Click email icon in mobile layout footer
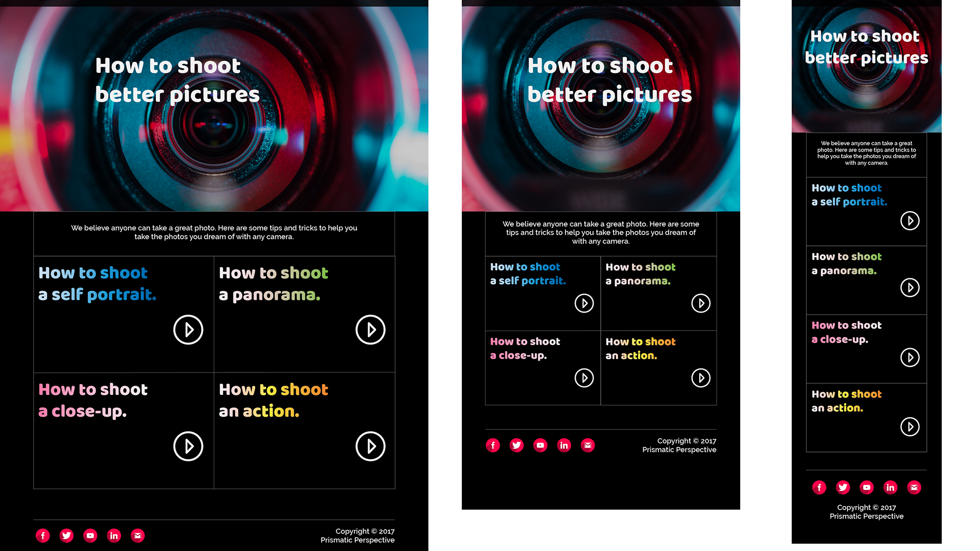 (914, 487)
